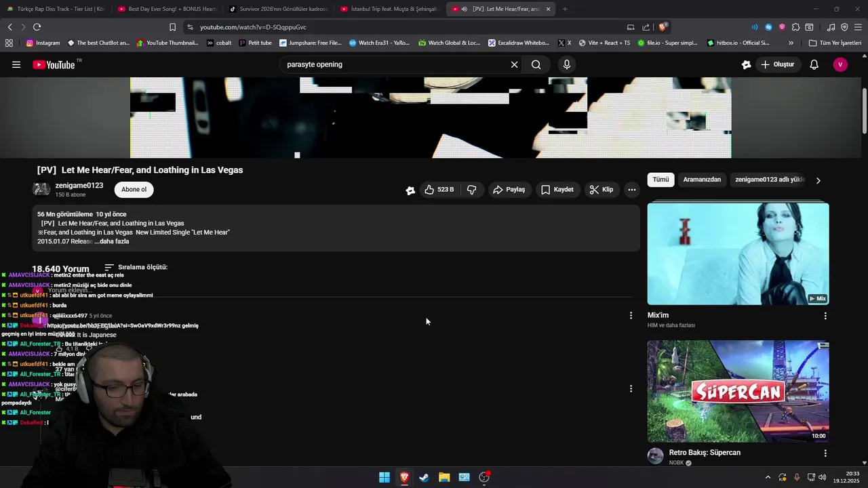Open options for Retro Bakış: Süpercan

(825, 453)
